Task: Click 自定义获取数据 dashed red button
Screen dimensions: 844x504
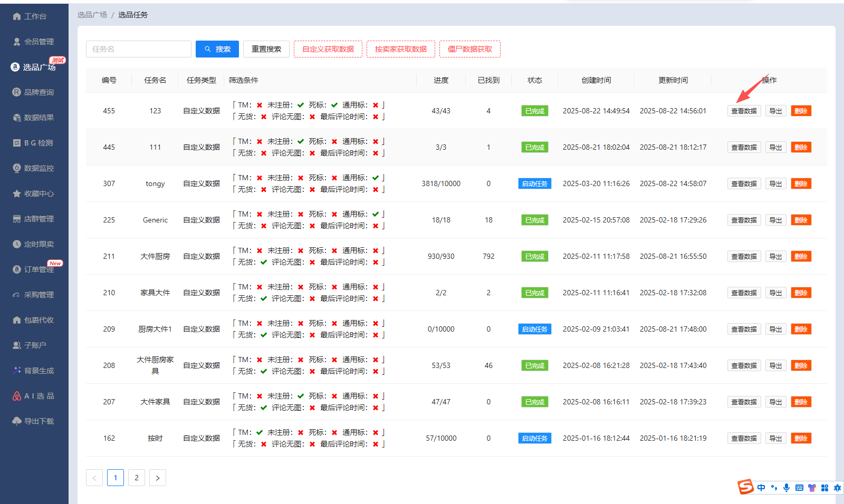Action: tap(328, 49)
